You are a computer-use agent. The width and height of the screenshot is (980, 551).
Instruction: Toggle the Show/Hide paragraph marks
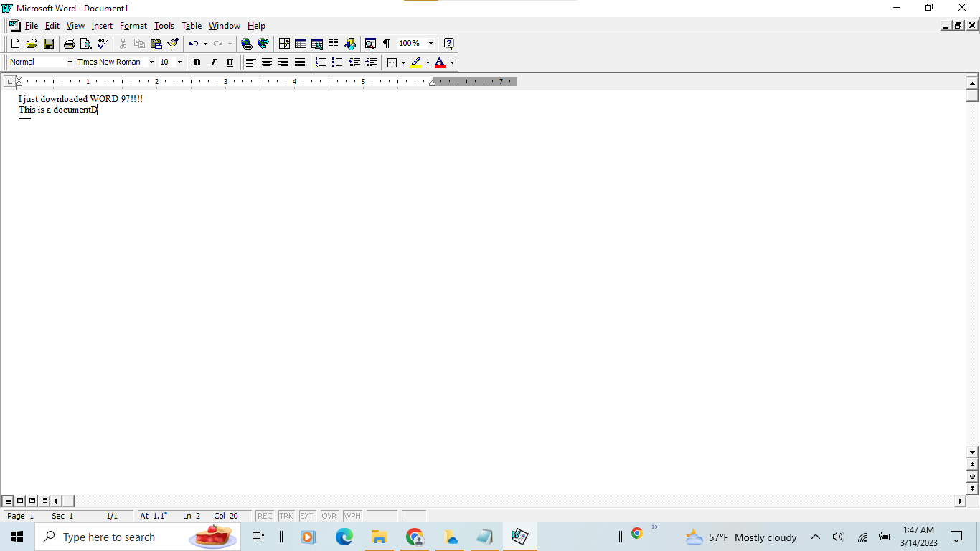[x=386, y=43]
